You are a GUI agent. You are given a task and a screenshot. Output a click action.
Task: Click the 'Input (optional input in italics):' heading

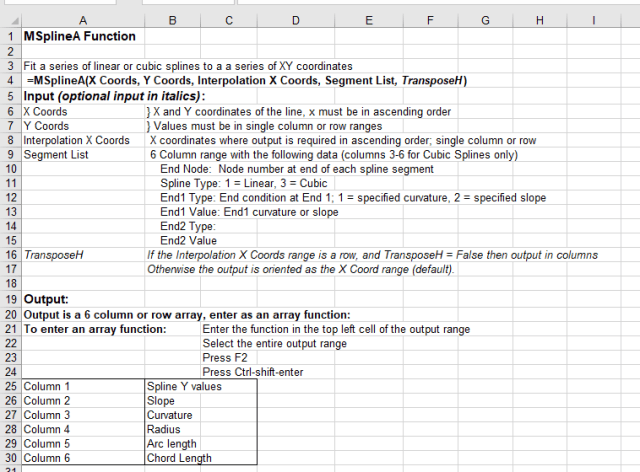(114, 96)
